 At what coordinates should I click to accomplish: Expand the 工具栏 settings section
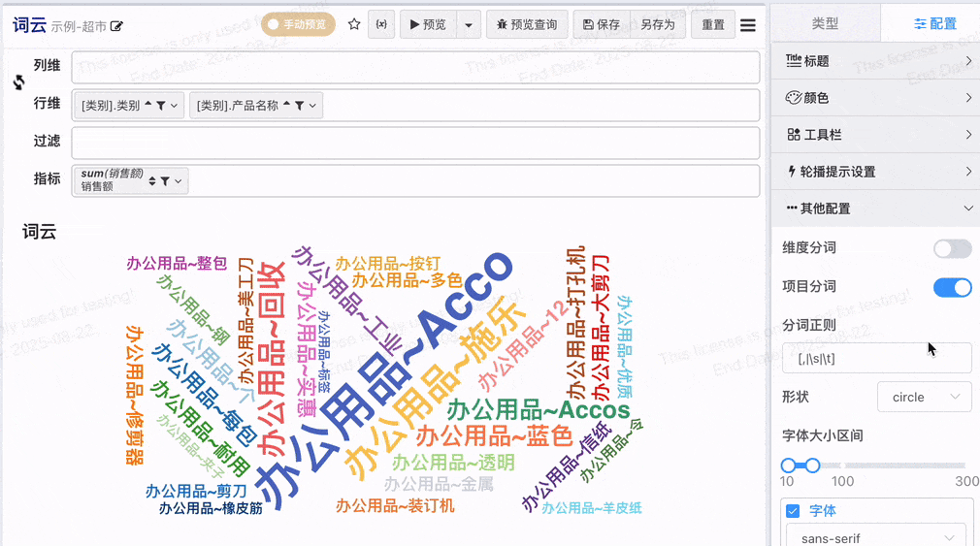pos(875,134)
